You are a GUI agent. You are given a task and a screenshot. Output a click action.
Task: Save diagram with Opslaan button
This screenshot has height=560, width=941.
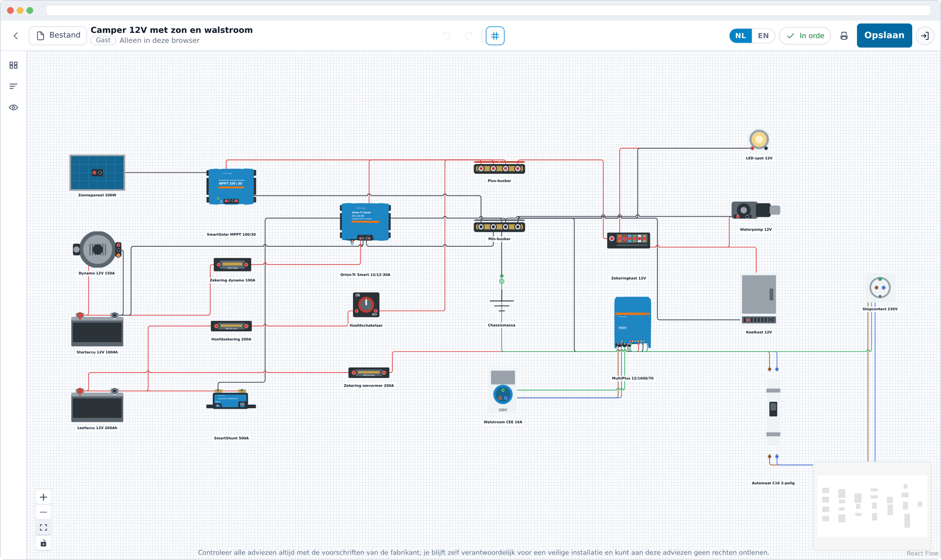click(x=884, y=35)
